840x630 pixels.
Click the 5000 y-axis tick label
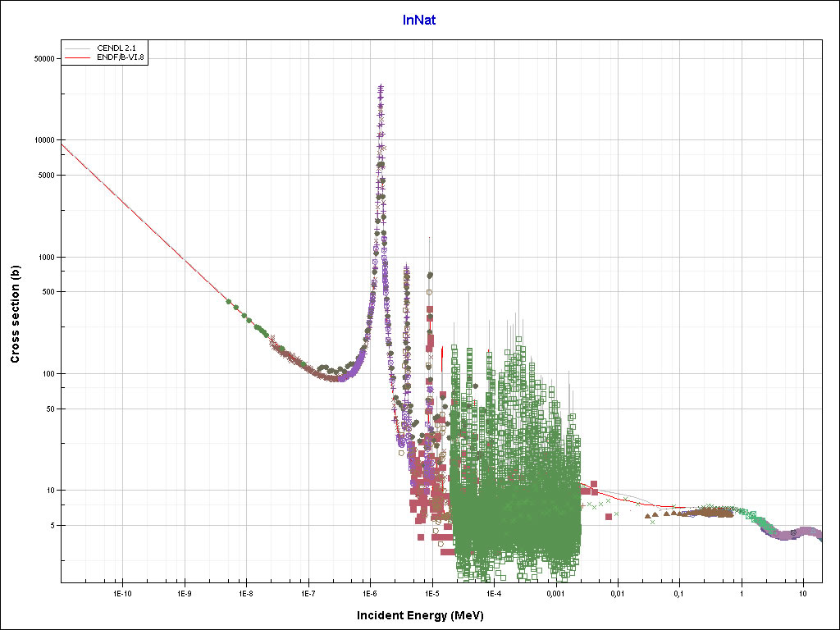click(x=45, y=176)
